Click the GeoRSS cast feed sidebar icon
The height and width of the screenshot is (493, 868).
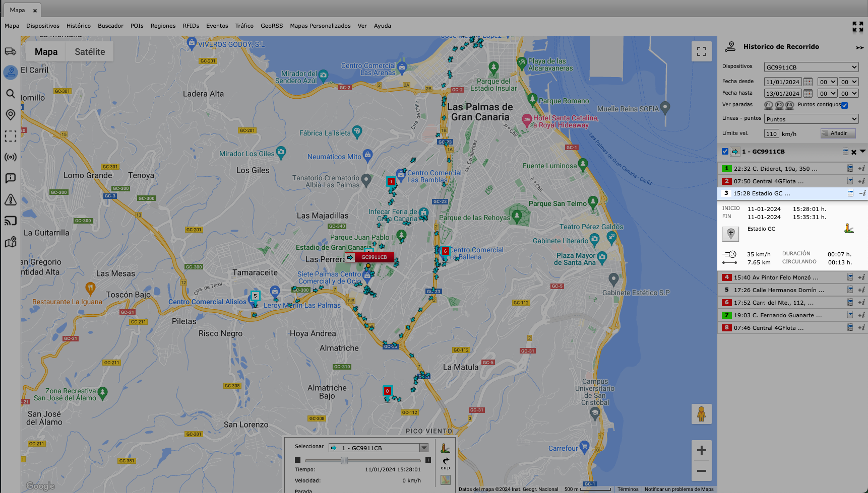[11, 221]
